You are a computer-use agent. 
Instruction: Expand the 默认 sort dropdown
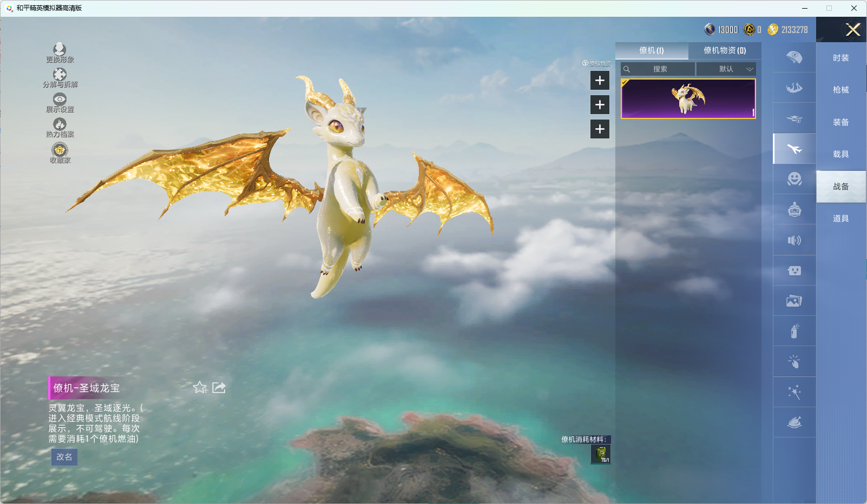[726, 69]
